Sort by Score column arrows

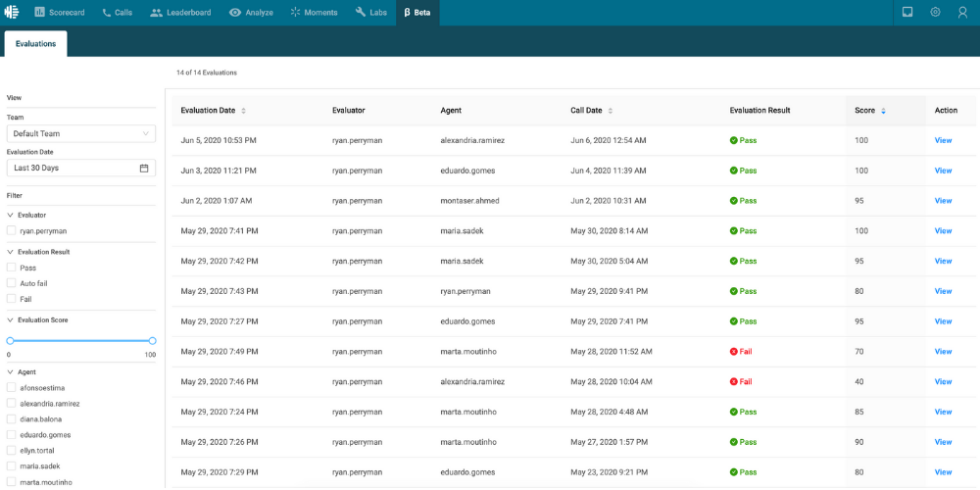pyautogui.click(x=883, y=111)
